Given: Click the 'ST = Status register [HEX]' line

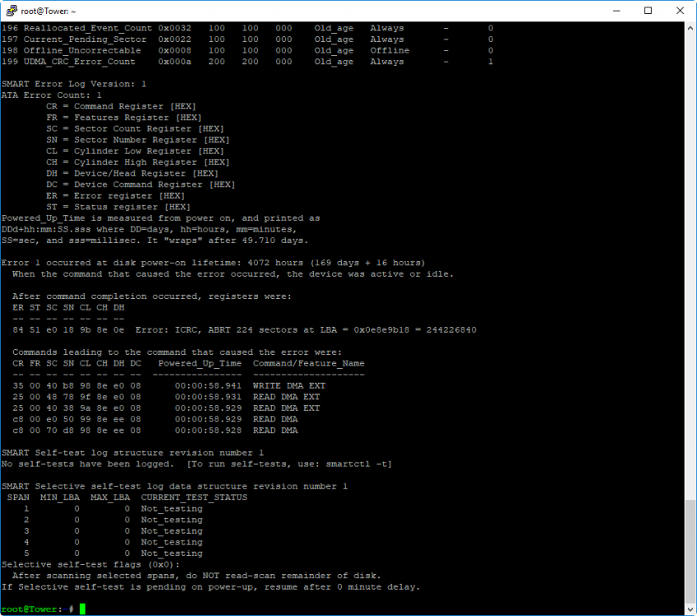Looking at the screenshot, I should pos(118,206).
